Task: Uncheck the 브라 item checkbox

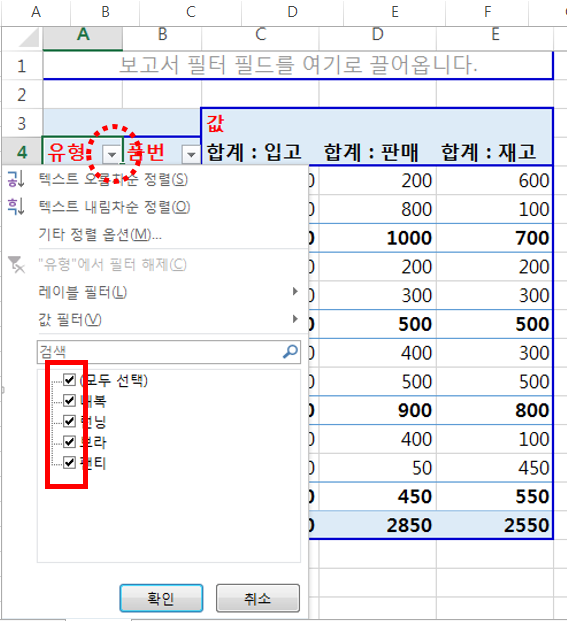Action: tap(70, 441)
